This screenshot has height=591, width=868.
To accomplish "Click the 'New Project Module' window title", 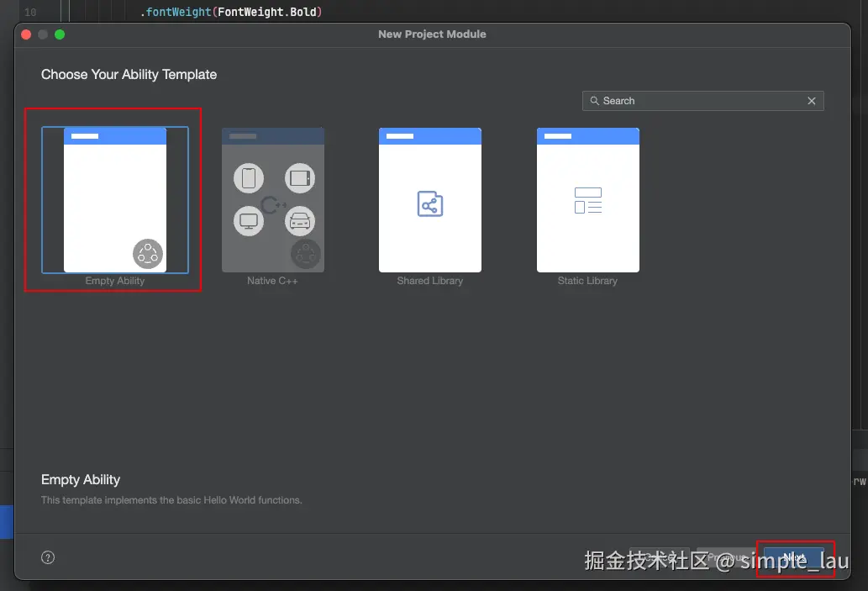I will pyautogui.click(x=433, y=34).
